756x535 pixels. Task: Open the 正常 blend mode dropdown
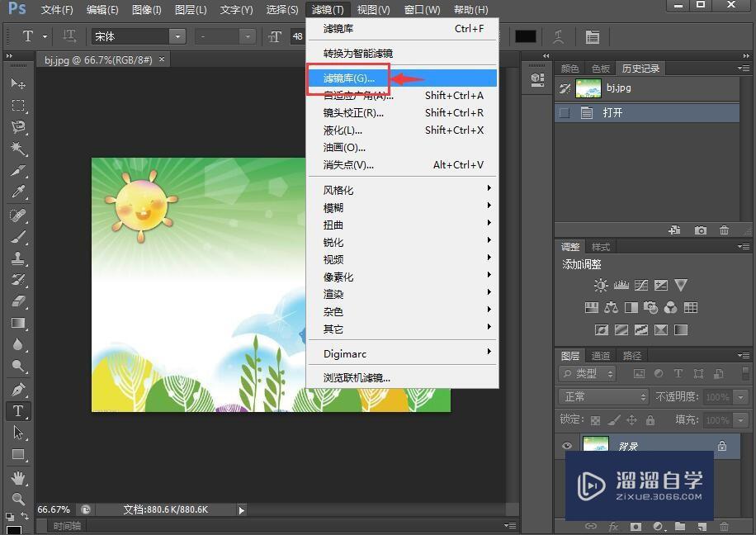[604, 397]
